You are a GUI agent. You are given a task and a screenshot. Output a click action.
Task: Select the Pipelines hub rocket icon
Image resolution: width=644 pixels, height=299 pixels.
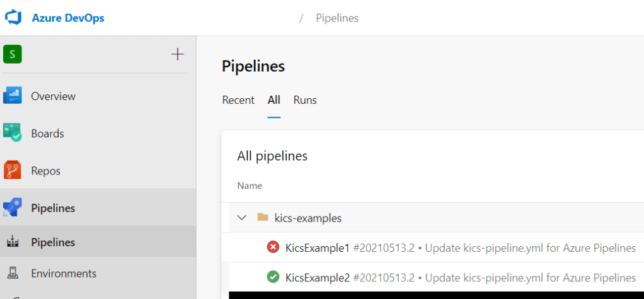tap(13, 208)
